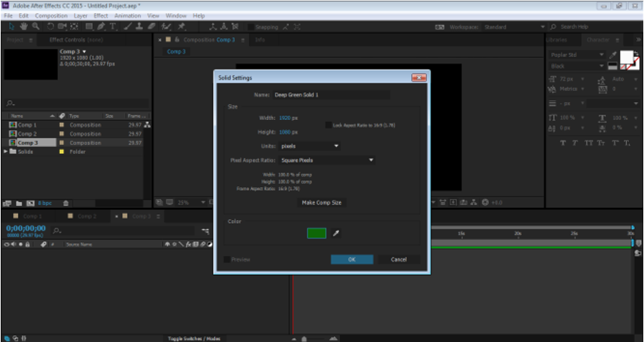Switch to the Libraries panel tab
644x342 pixels.
click(557, 40)
